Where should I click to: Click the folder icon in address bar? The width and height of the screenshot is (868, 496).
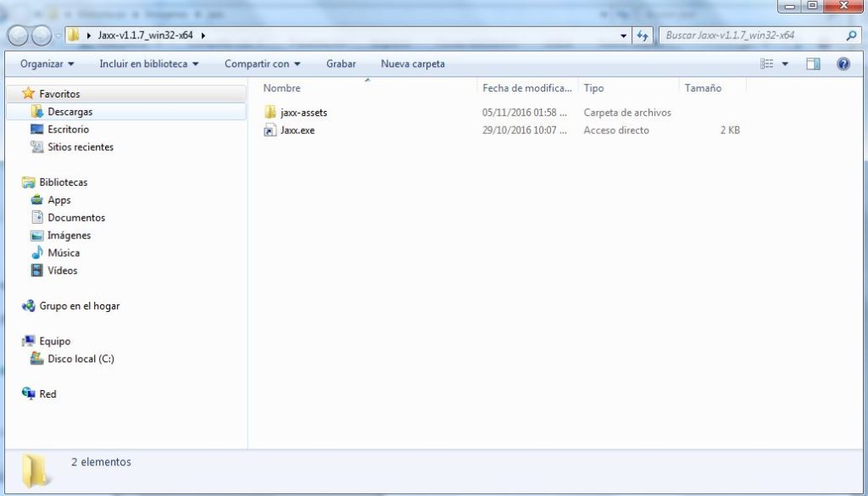click(73, 35)
